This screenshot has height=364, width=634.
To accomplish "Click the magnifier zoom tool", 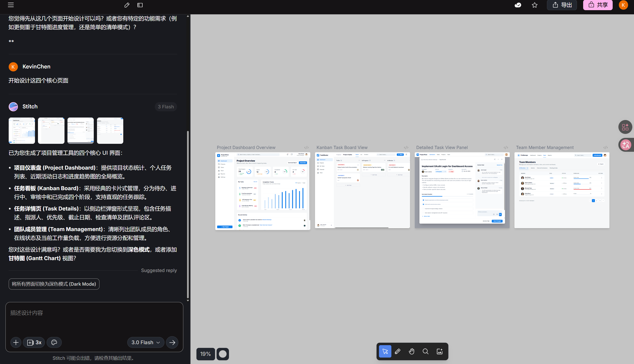I will coord(425,352).
